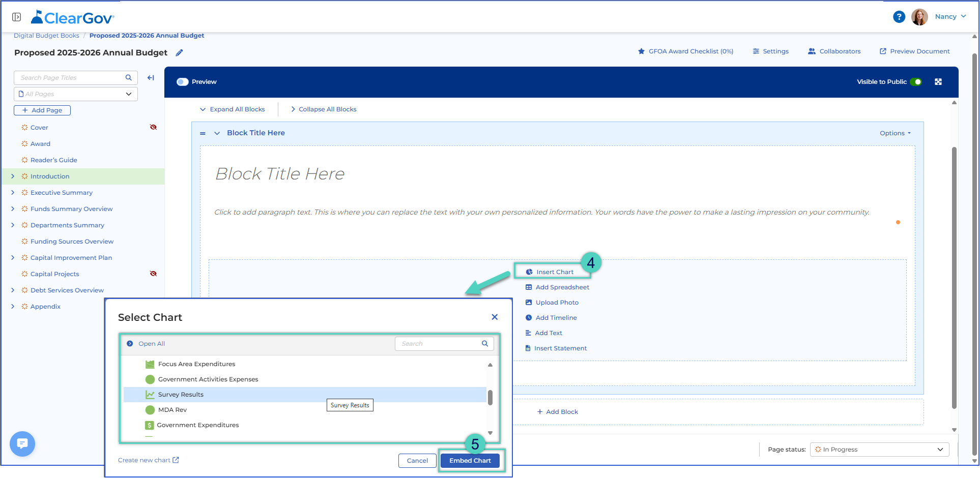Toggle Cover page hidden-eye icon
The image size is (980, 478).
tap(153, 127)
